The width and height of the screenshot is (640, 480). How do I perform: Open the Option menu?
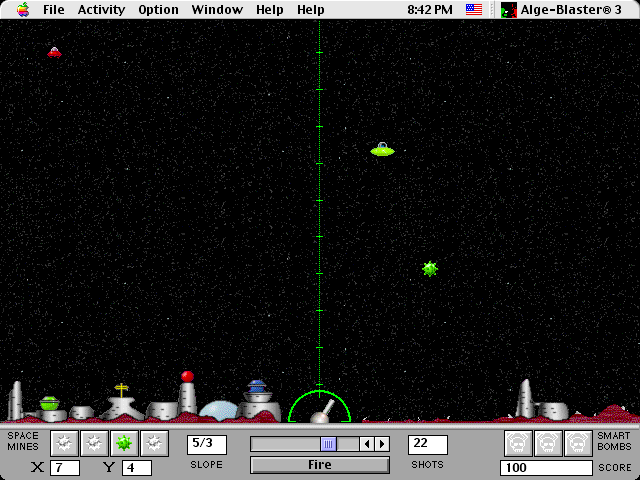tap(158, 9)
